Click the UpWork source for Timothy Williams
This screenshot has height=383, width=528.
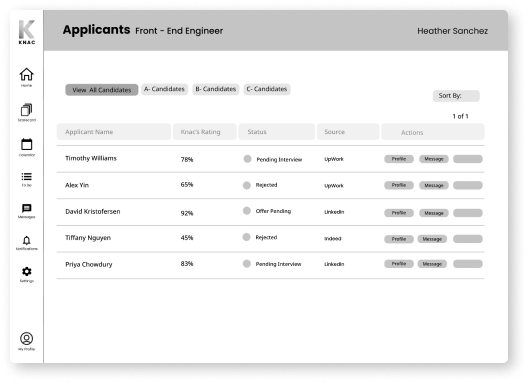tap(334, 159)
